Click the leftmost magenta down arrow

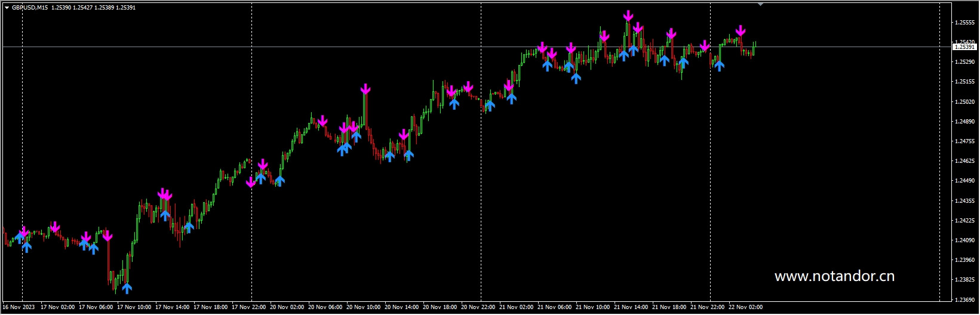click(x=24, y=231)
